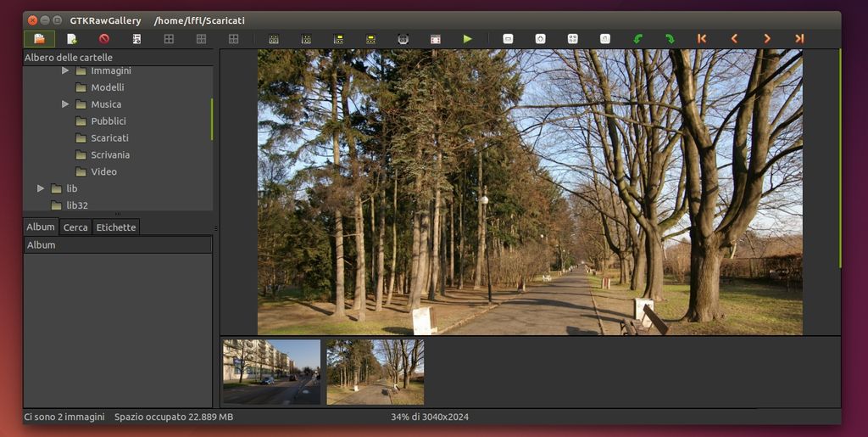Screen dimensions: 868x437
Task: Click the red stop/cancel toolbar icon
Action: 104,39
